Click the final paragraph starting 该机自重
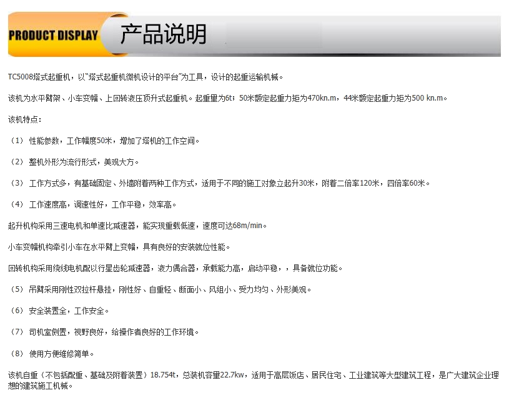The image size is (509, 420). 250,375
